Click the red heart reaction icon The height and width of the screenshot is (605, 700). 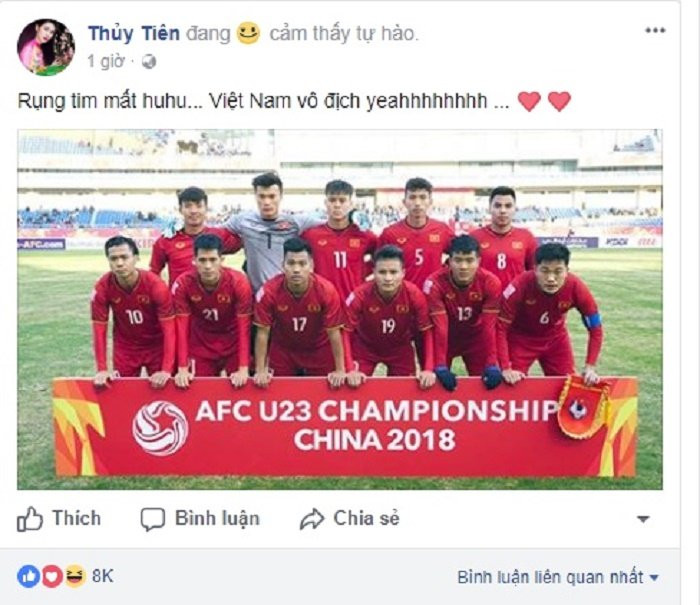51,576
